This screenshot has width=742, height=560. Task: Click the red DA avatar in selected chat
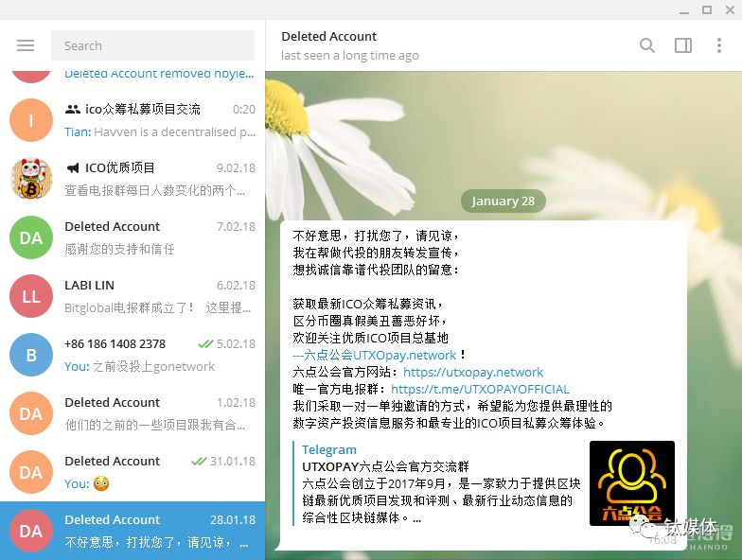[31, 531]
